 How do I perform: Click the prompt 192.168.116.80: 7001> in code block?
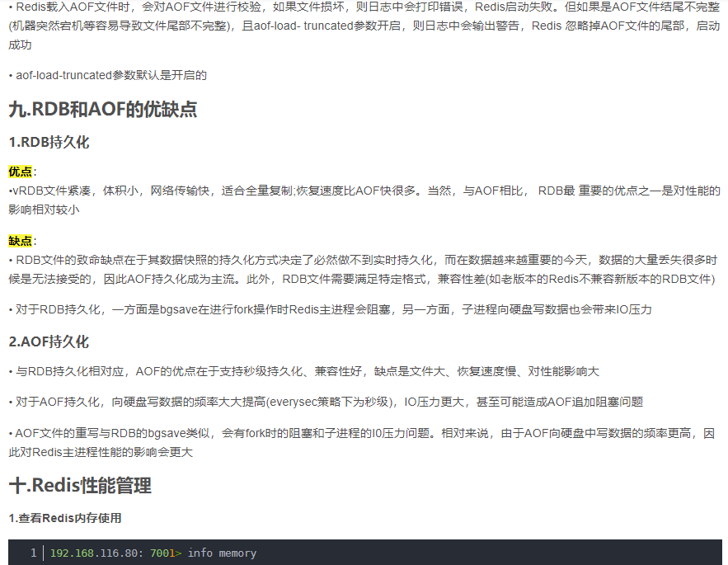(x=115, y=553)
